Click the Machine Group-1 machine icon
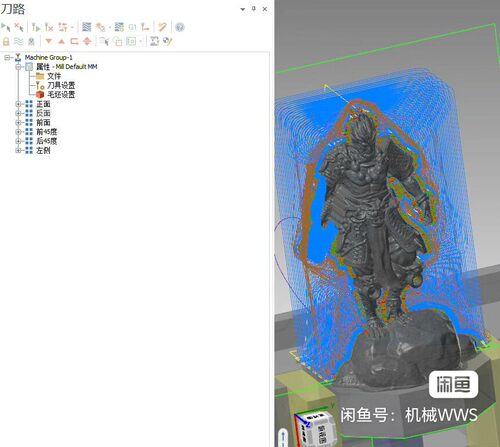This screenshot has width=500, height=447. coord(18,57)
